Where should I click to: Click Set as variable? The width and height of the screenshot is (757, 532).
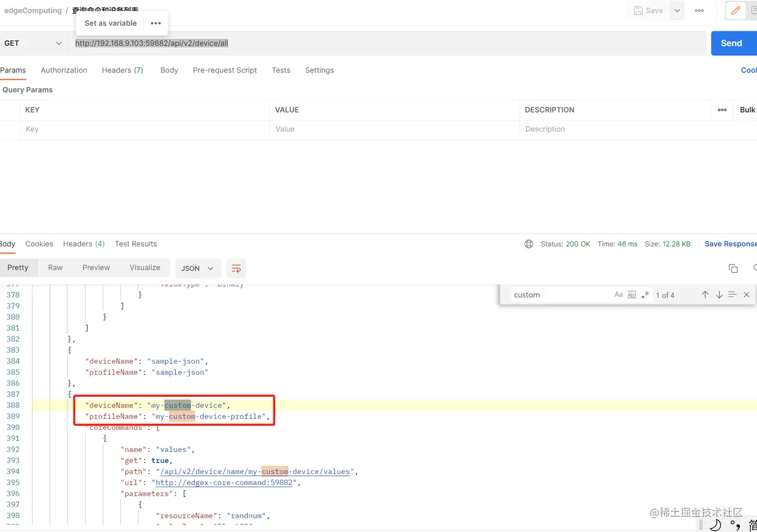(x=111, y=23)
